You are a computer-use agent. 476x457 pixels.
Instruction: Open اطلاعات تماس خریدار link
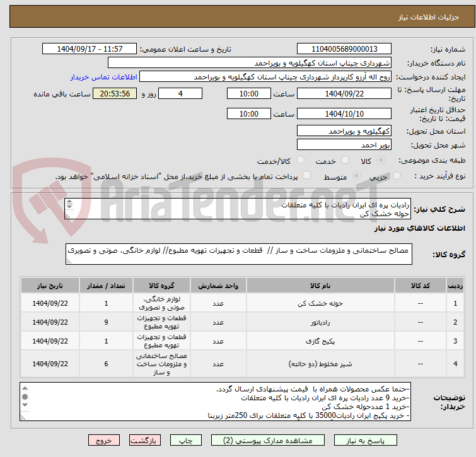[104, 77]
